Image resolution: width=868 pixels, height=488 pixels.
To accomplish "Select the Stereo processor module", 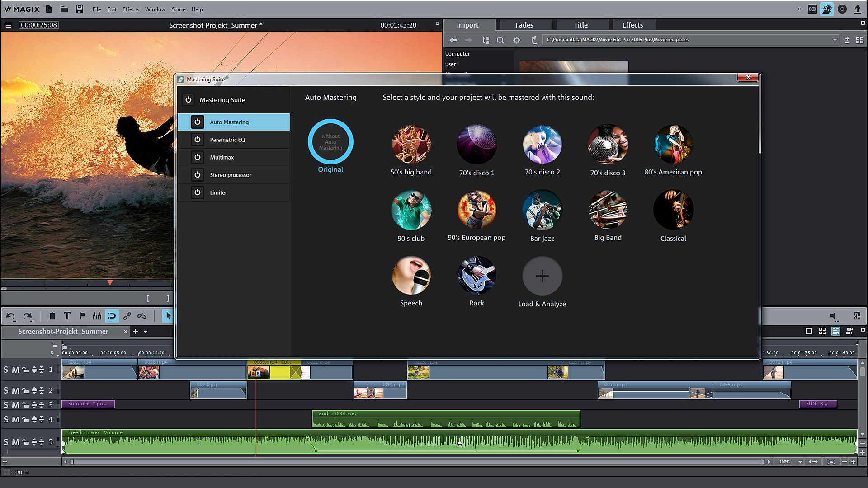I will [x=231, y=175].
